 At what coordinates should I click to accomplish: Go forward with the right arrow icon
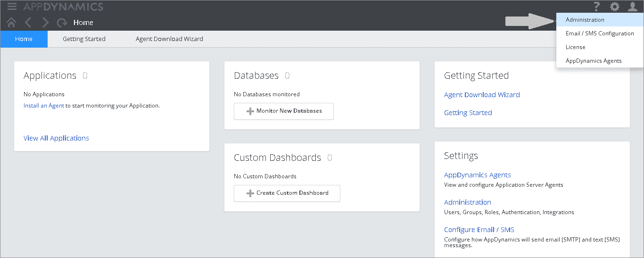(x=45, y=22)
